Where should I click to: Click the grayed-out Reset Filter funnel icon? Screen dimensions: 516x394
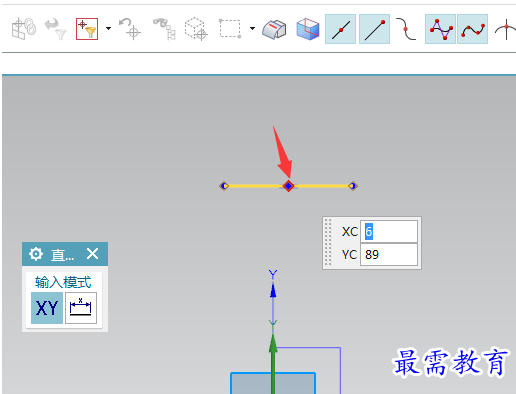click(x=56, y=29)
